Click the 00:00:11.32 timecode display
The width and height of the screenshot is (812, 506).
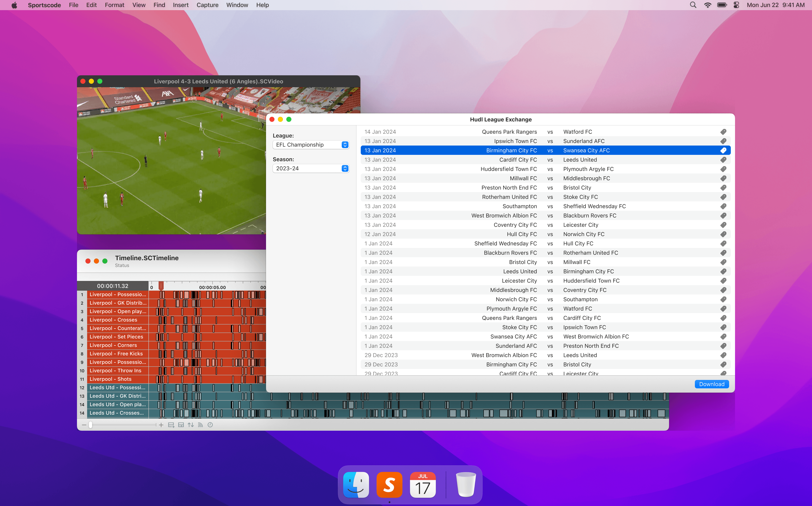click(x=113, y=286)
